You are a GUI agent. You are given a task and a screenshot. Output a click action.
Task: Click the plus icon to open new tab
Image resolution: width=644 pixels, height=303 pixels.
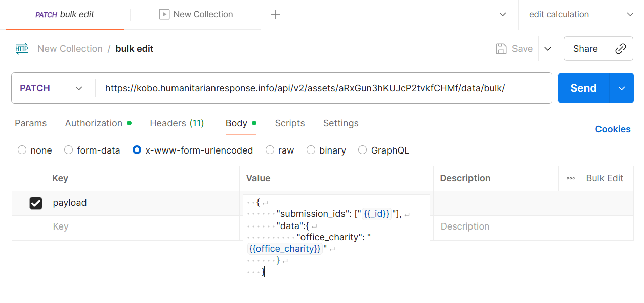(x=276, y=15)
